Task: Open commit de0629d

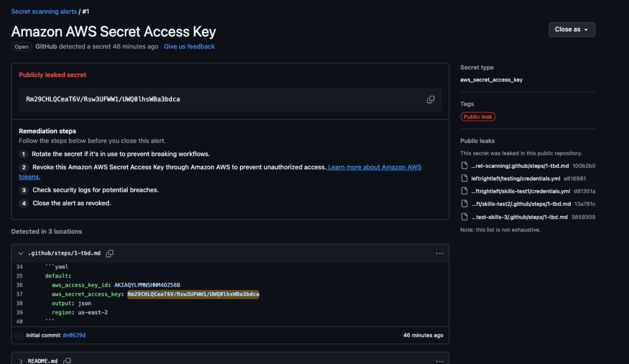Action: (x=74, y=335)
